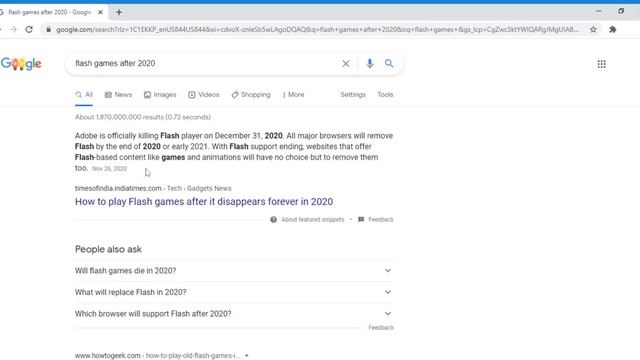This screenshot has height=360, width=640.
Task: Clear the search box text
Action: (x=346, y=63)
